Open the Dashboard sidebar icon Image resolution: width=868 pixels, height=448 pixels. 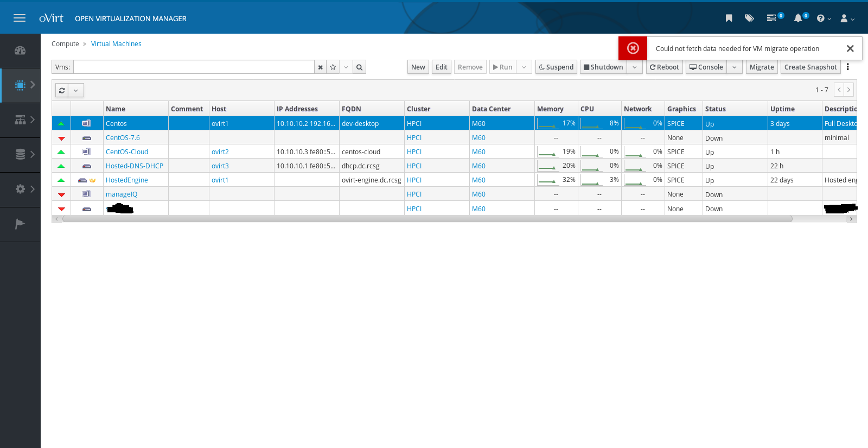(20, 51)
